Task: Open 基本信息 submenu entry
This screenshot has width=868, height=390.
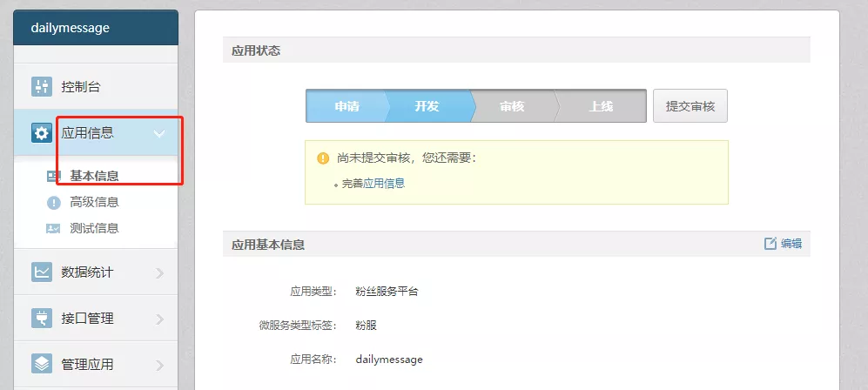Action: [x=94, y=177]
